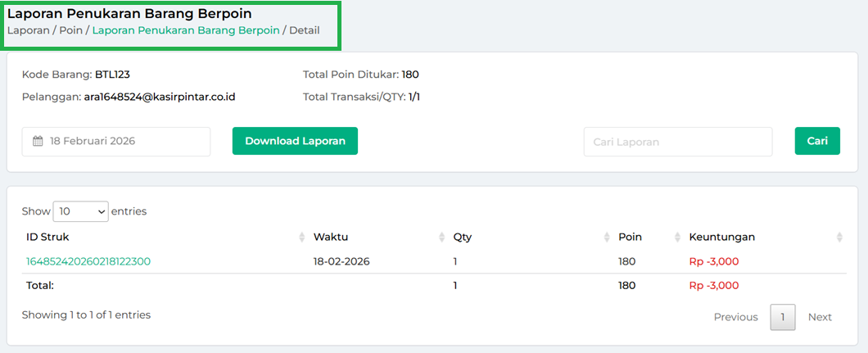Open receipt 164852420260218122300

coord(88,261)
